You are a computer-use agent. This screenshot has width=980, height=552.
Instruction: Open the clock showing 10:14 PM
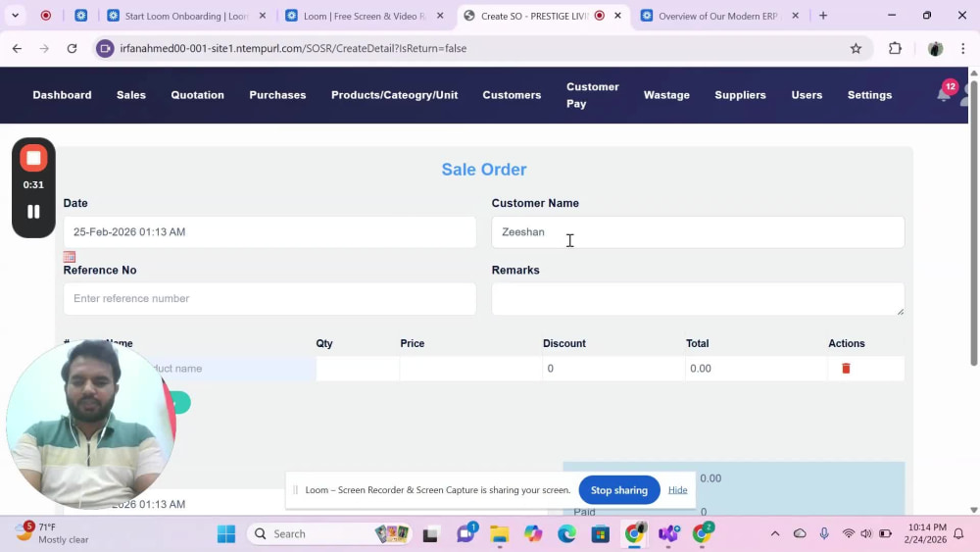coord(924,533)
